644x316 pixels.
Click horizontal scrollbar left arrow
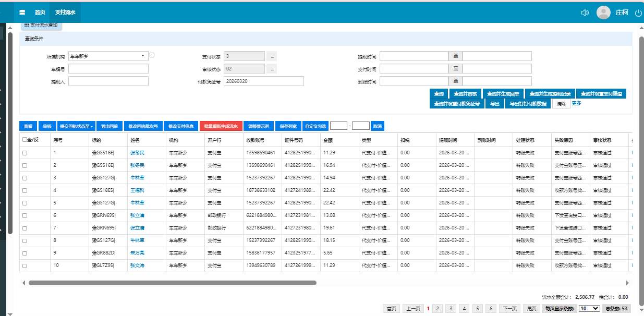tap(23, 283)
